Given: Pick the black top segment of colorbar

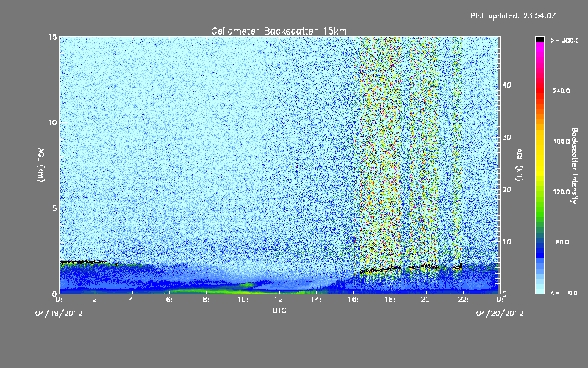Looking at the screenshot, I should (x=539, y=39).
